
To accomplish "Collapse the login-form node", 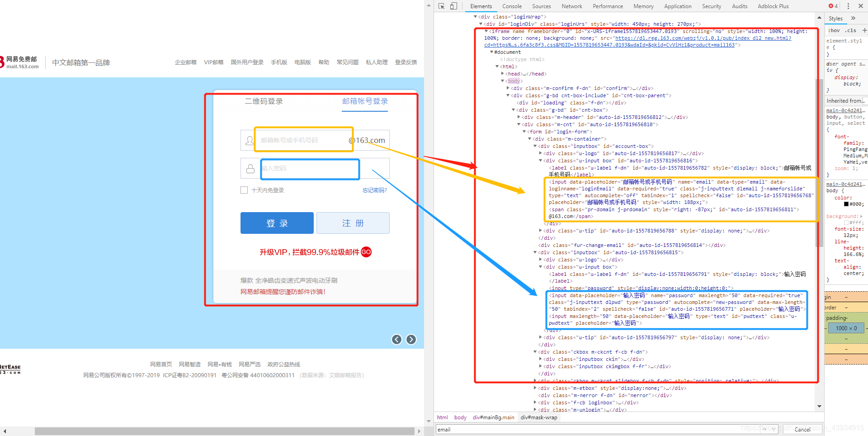I will pyautogui.click(x=524, y=132).
